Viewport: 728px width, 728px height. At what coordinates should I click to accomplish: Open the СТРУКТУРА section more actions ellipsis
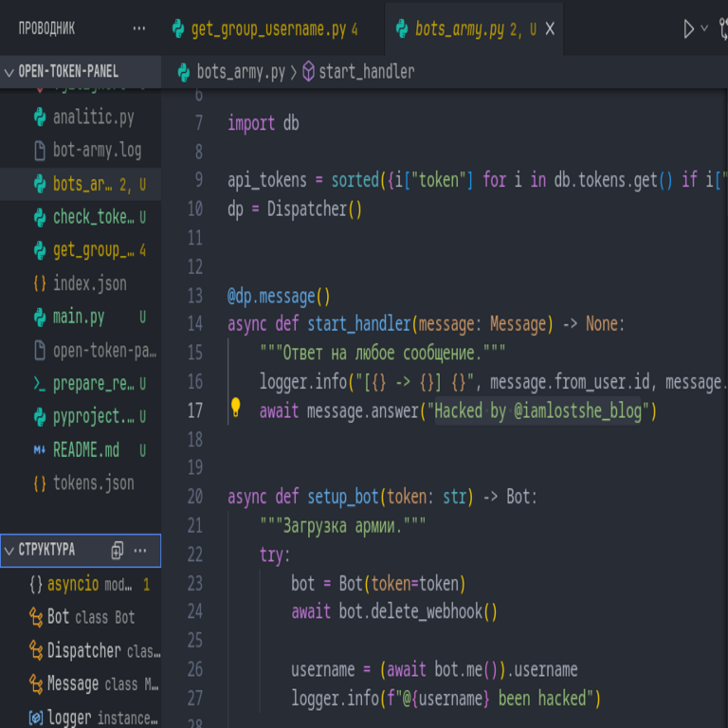pyautogui.click(x=140, y=550)
